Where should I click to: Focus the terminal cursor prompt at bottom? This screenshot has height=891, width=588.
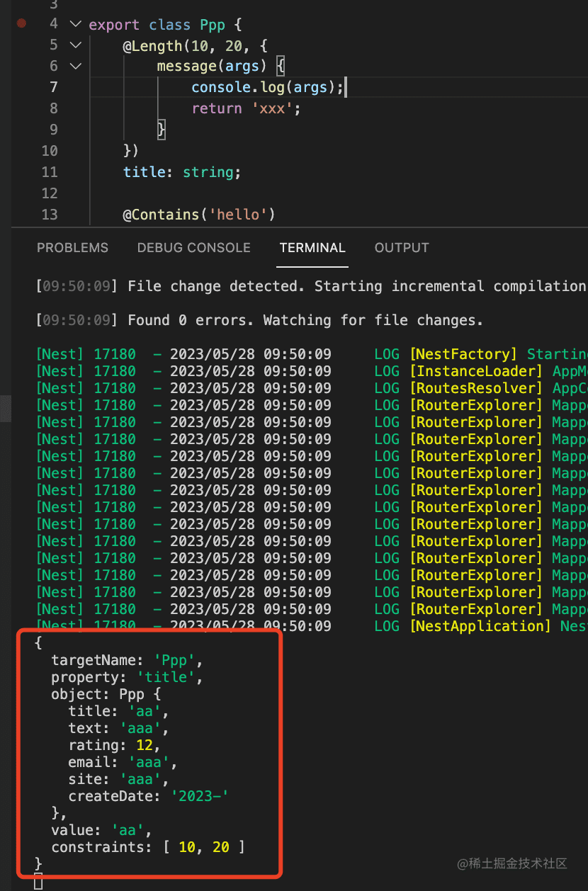point(38,880)
